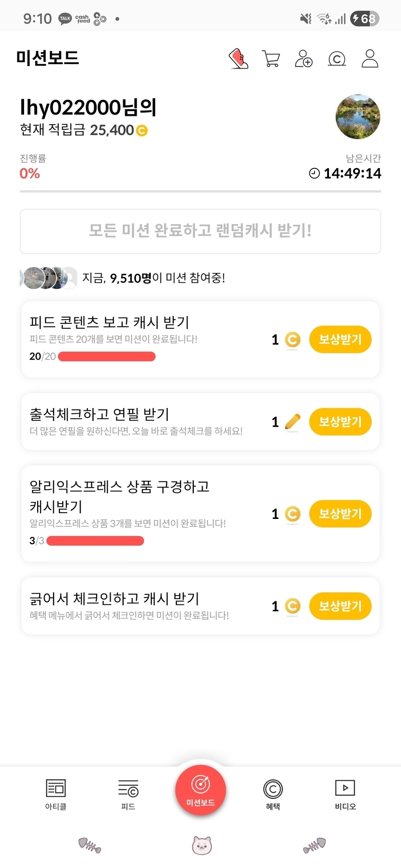Switch to the 아티클 tab
The width and height of the screenshot is (401, 868).
56,794
